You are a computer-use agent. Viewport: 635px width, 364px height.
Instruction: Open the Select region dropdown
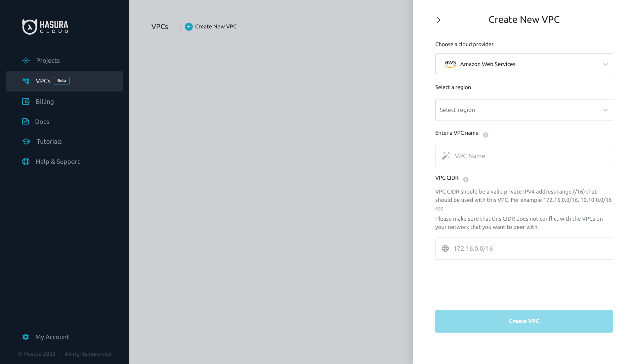click(x=606, y=110)
